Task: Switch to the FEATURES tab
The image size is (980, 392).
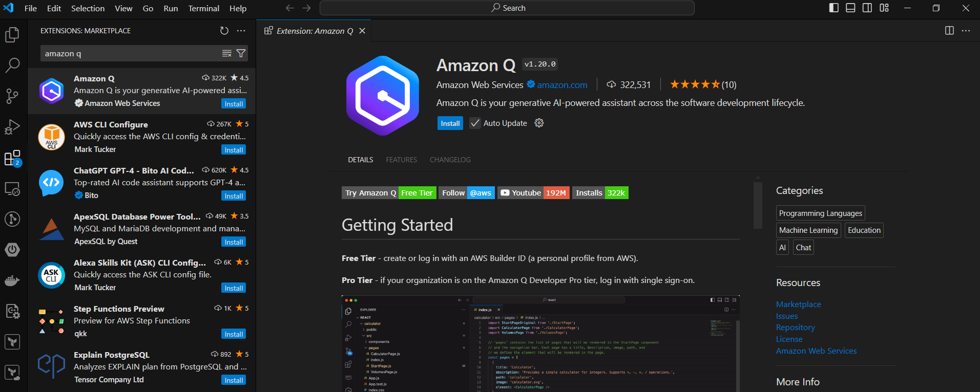Action: click(x=402, y=160)
